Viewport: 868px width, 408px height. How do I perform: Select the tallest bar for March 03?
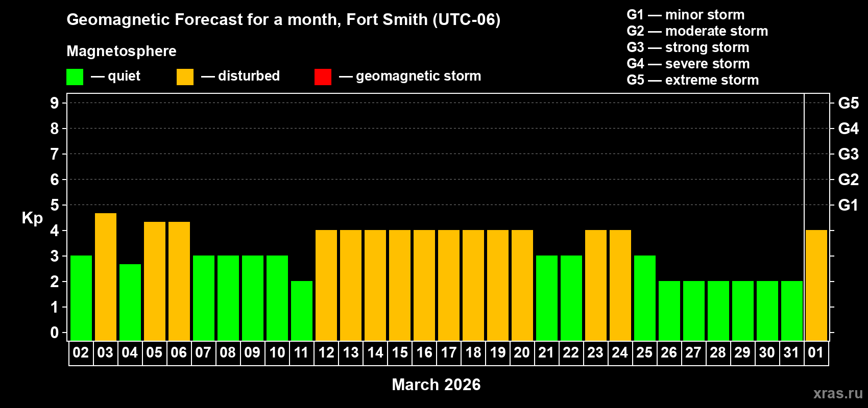[x=106, y=277]
